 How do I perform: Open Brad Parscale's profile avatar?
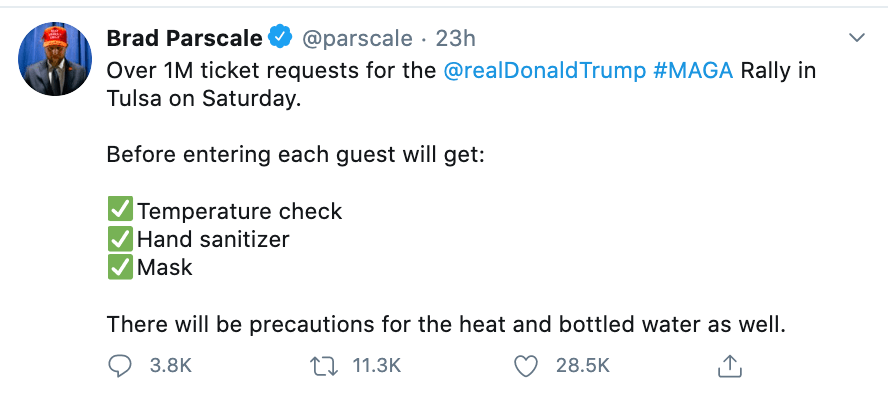55,59
